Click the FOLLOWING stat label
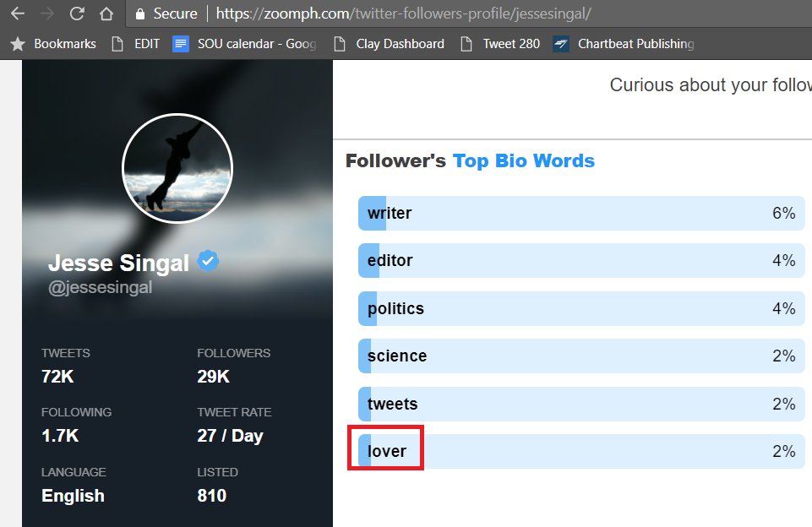 [x=77, y=412]
